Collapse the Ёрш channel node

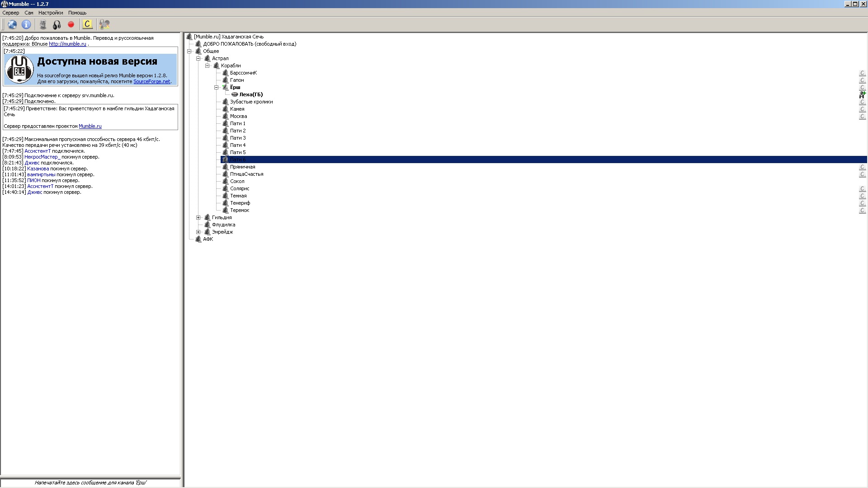tap(217, 87)
